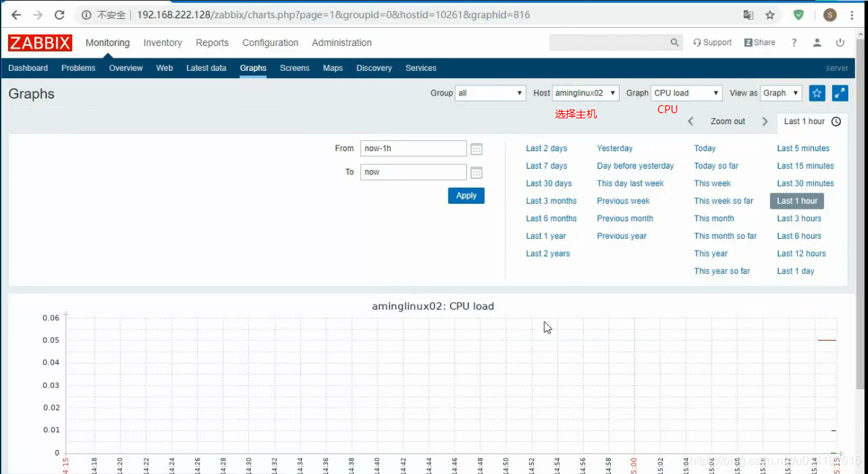Image resolution: width=868 pixels, height=474 pixels.
Task: Select the highlighted Last 1 hour preset
Action: (x=796, y=201)
